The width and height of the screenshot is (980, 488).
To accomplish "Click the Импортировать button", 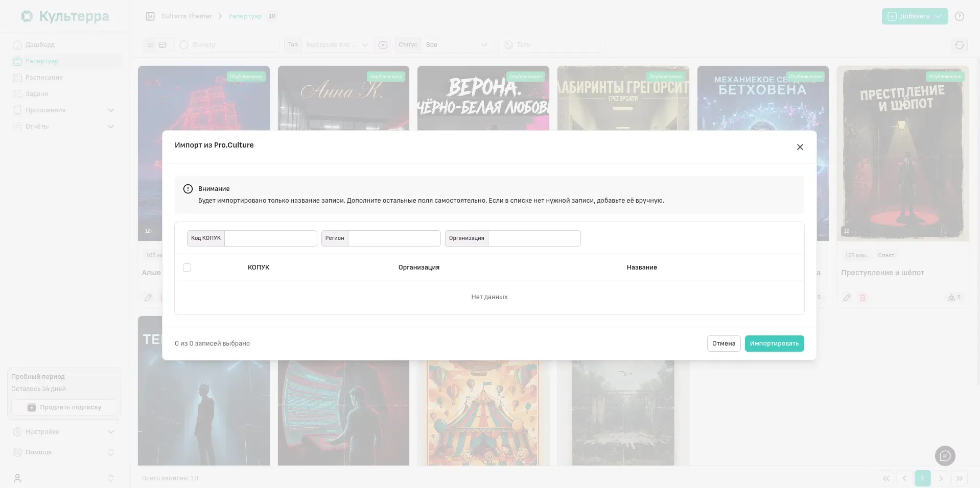I will 775,344.
